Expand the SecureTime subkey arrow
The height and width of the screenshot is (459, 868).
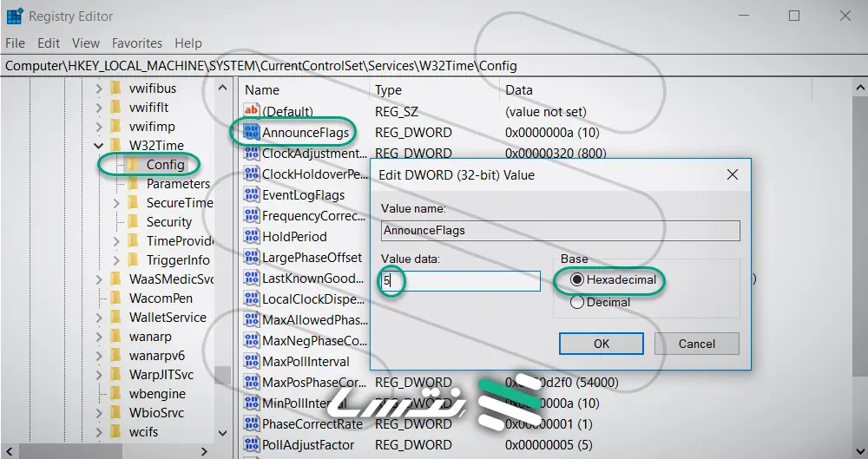(x=116, y=203)
